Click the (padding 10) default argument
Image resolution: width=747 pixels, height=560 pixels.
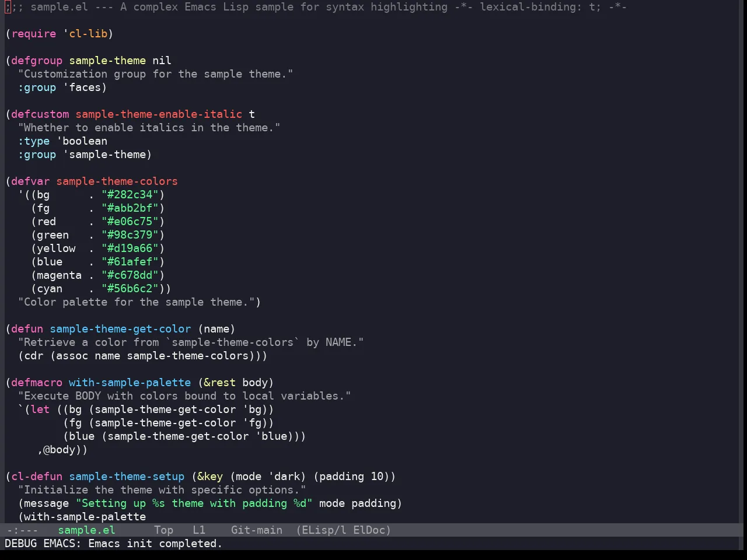coord(351,476)
